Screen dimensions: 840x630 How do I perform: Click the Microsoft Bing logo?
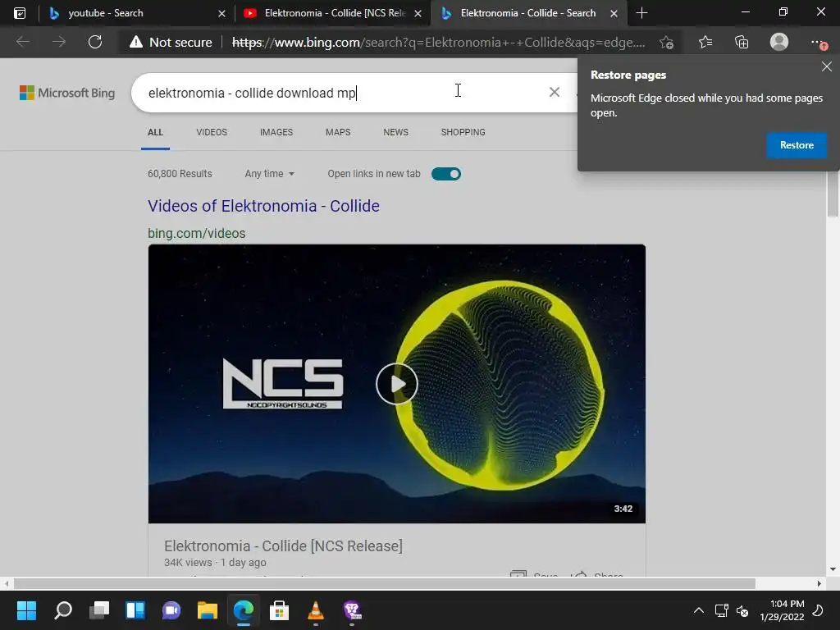pyautogui.click(x=67, y=93)
